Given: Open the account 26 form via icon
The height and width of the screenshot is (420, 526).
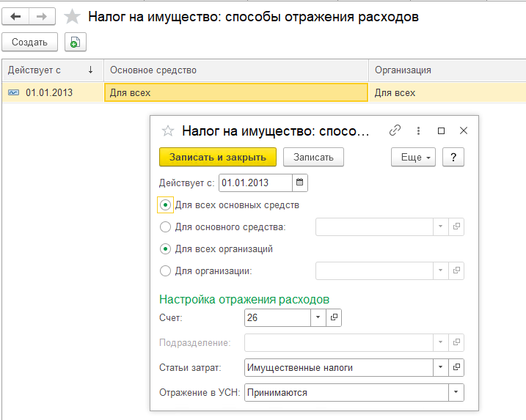Looking at the screenshot, I should 334,317.
